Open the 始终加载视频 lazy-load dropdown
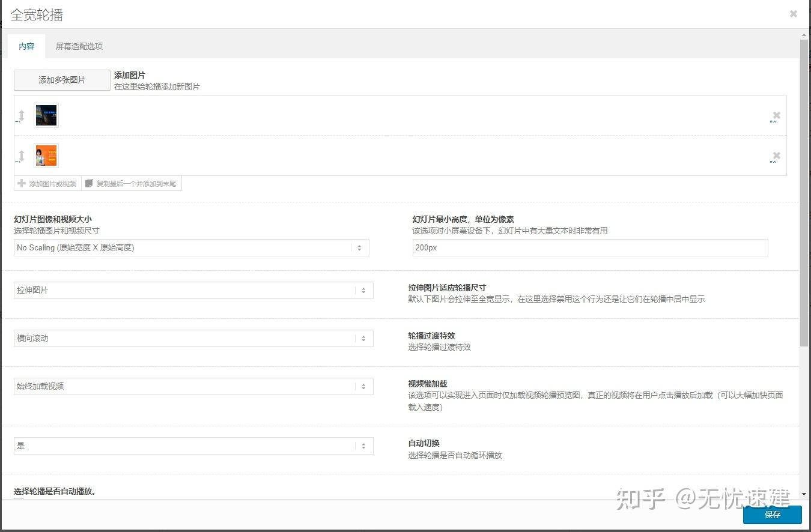This screenshot has width=811, height=532. coord(363,386)
